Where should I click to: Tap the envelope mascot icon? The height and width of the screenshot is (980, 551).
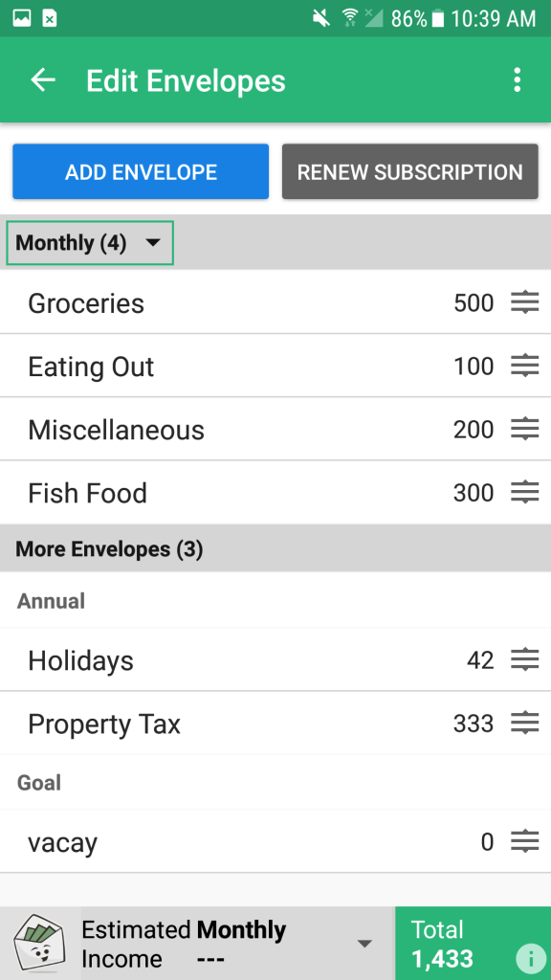[x=39, y=943]
